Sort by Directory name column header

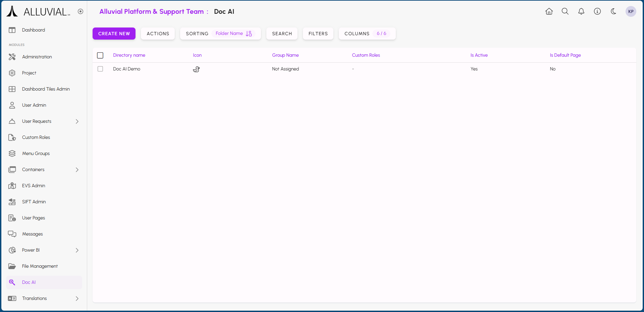point(129,55)
